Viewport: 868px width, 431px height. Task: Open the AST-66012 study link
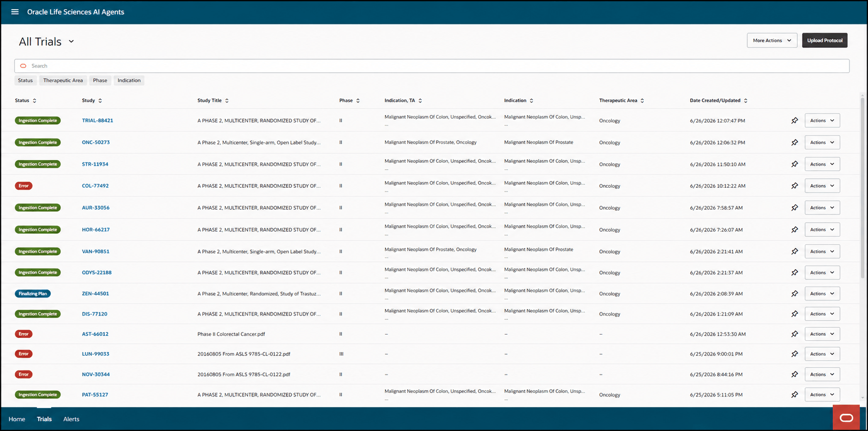(x=95, y=334)
